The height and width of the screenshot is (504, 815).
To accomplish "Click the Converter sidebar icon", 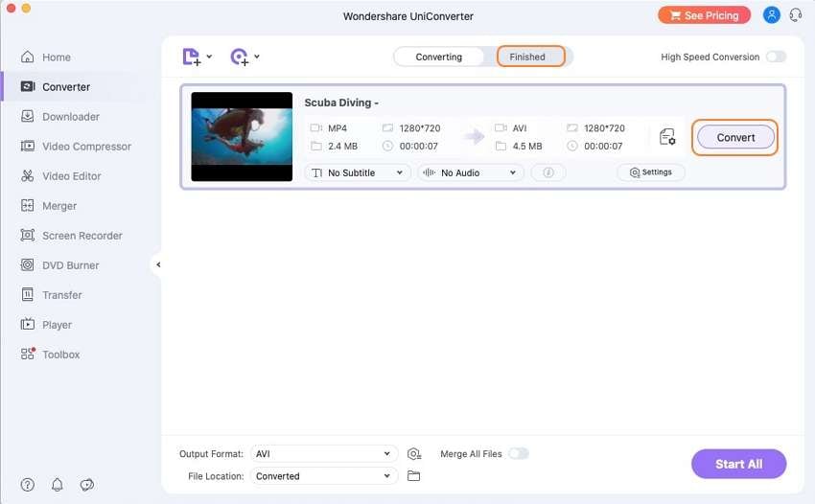I will point(28,86).
